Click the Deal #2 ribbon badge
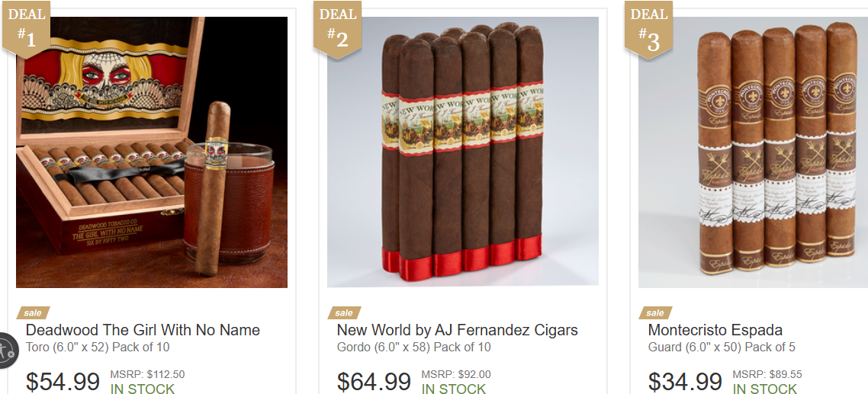Image resolution: width=868 pixels, height=394 pixels. pyautogui.click(x=338, y=29)
